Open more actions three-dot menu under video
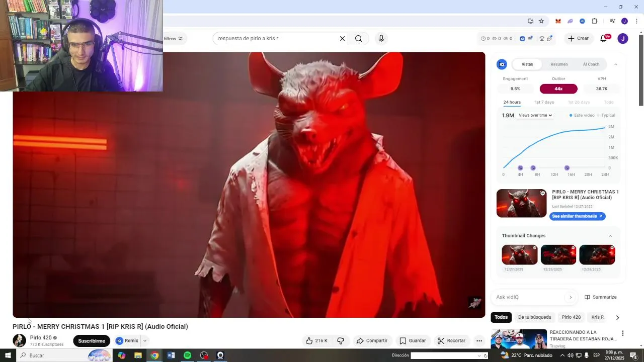The width and height of the screenshot is (644, 362). 479,341
